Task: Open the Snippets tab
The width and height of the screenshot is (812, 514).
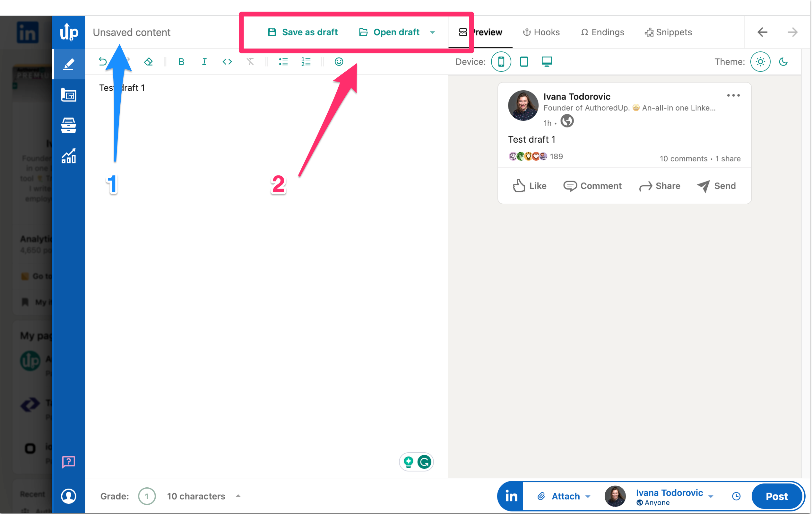Action: click(668, 32)
